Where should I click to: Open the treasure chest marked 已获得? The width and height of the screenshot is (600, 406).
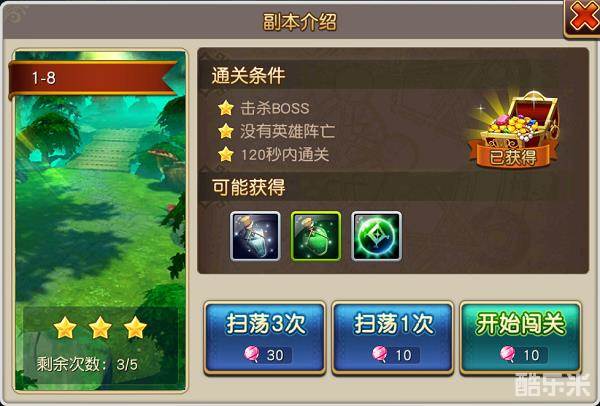(x=514, y=129)
